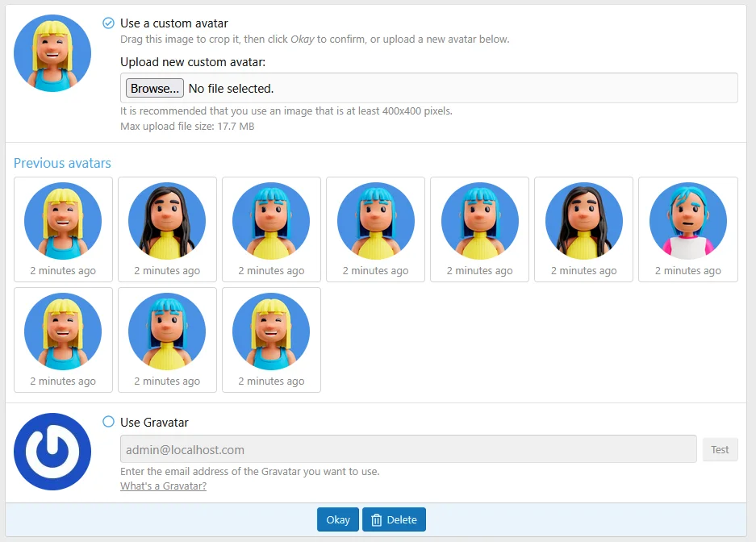Screen dimensions: 756x542
Task: Click the Okay button
Action: pos(338,519)
